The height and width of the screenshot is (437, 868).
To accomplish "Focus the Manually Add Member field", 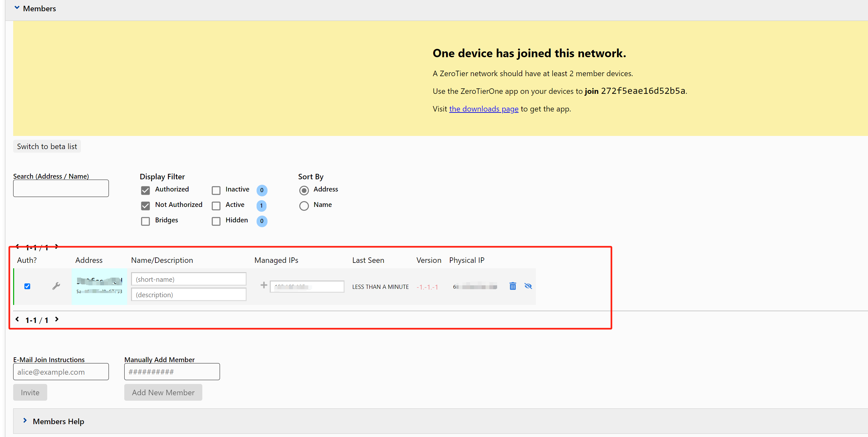I will point(172,371).
